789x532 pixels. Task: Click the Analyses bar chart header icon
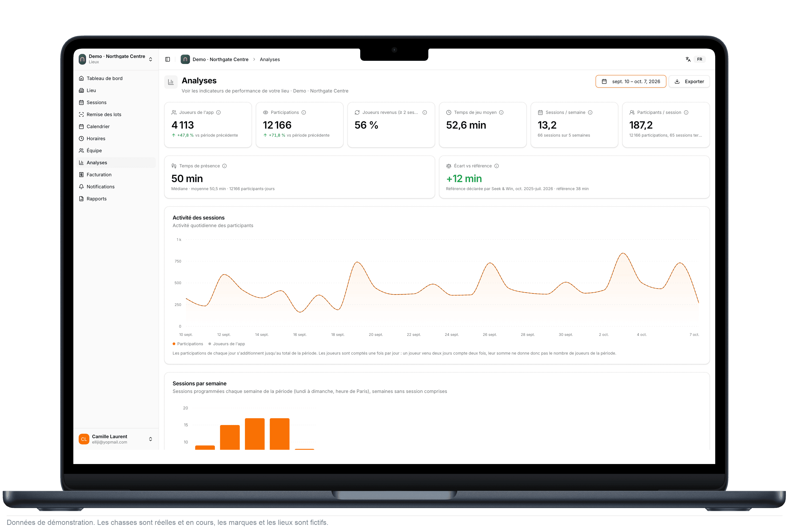(x=171, y=82)
